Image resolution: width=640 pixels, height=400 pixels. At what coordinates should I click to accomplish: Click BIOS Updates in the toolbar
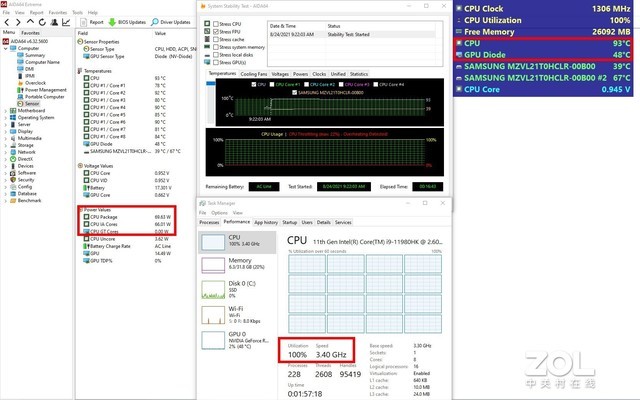[x=127, y=22]
